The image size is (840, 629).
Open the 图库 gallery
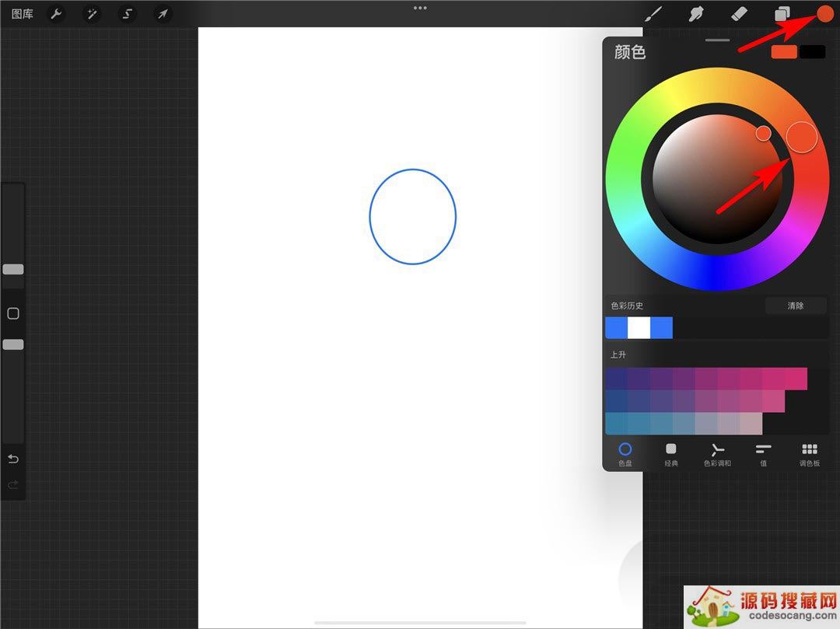(23, 14)
